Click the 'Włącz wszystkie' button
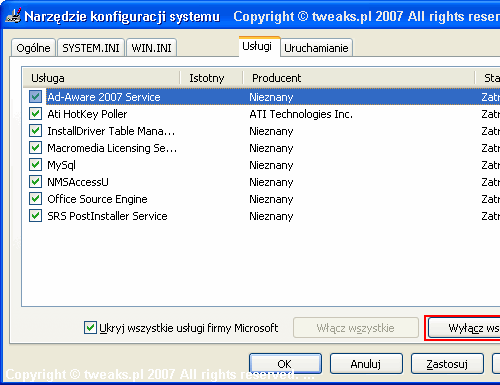 pyautogui.click(x=356, y=328)
